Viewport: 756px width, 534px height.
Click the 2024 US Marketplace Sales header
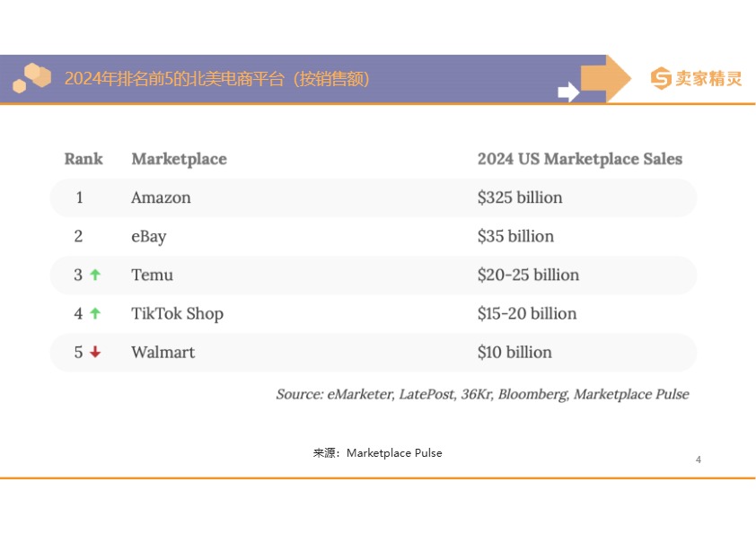(x=580, y=159)
